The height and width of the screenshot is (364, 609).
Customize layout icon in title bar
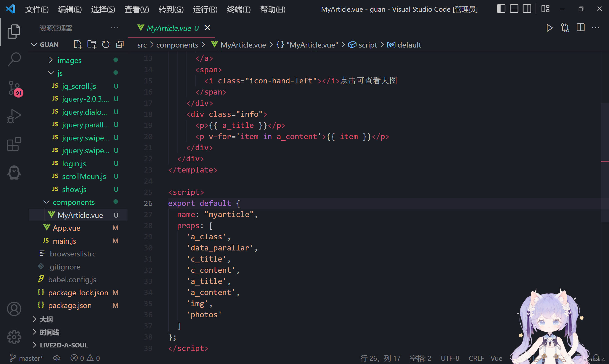click(x=545, y=9)
